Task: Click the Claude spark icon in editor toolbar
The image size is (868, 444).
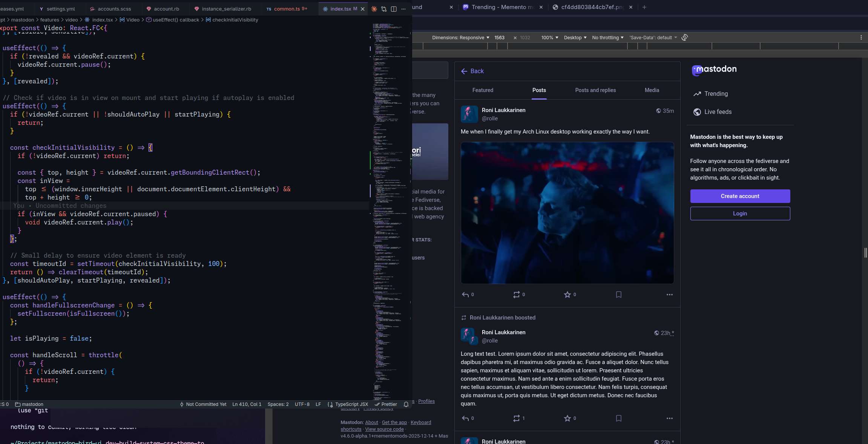Action: click(x=374, y=9)
